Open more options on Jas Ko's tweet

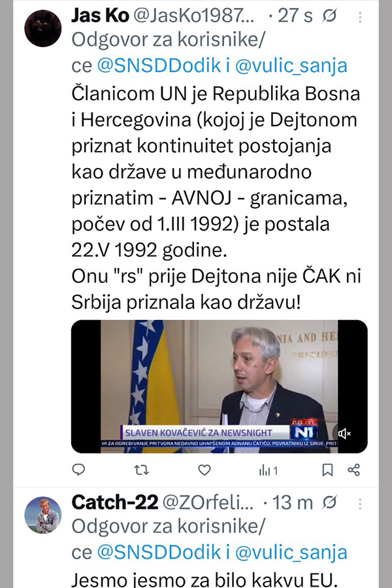[x=360, y=17]
